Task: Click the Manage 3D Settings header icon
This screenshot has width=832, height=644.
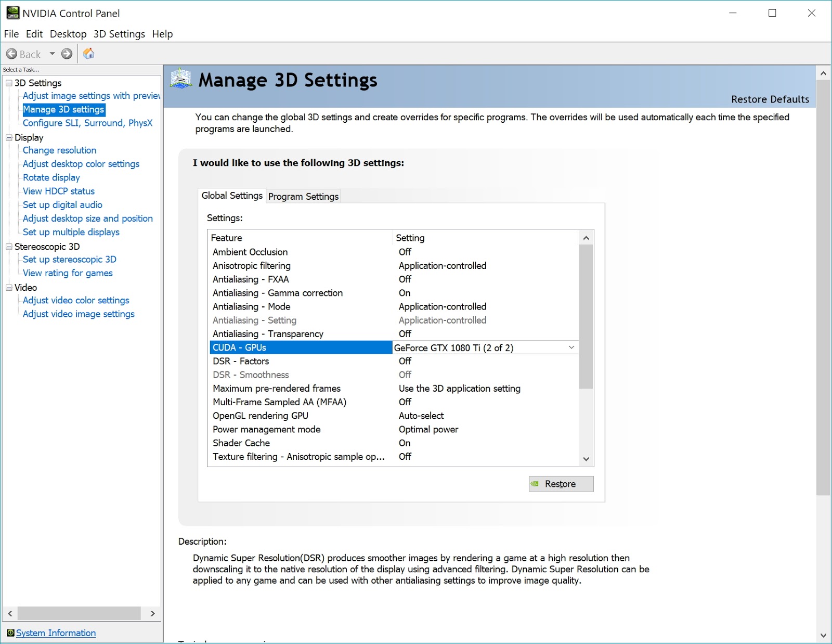Action: pyautogui.click(x=181, y=80)
